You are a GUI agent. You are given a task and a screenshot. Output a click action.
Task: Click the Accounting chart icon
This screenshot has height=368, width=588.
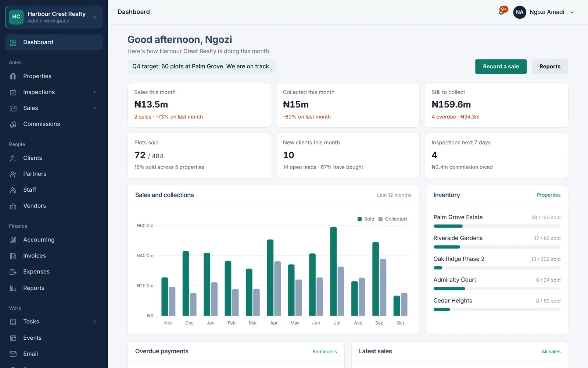(13, 240)
